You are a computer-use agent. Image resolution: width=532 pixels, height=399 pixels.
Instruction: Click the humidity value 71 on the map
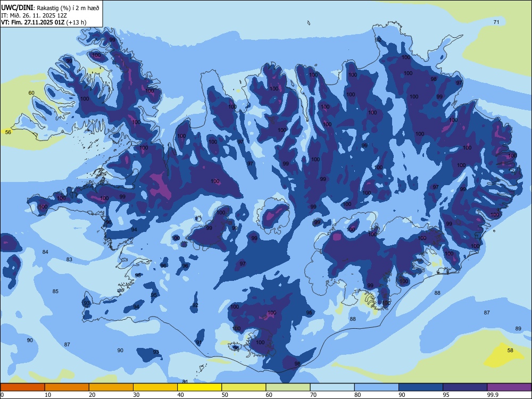pyautogui.click(x=496, y=22)
